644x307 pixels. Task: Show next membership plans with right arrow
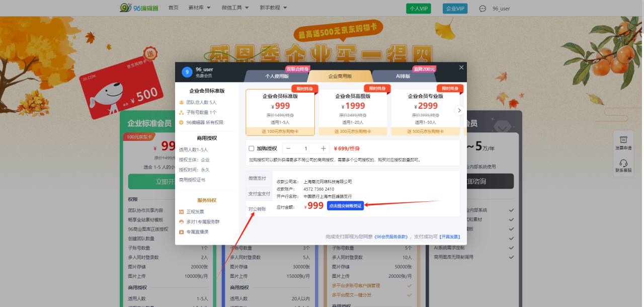coord(459,110)
